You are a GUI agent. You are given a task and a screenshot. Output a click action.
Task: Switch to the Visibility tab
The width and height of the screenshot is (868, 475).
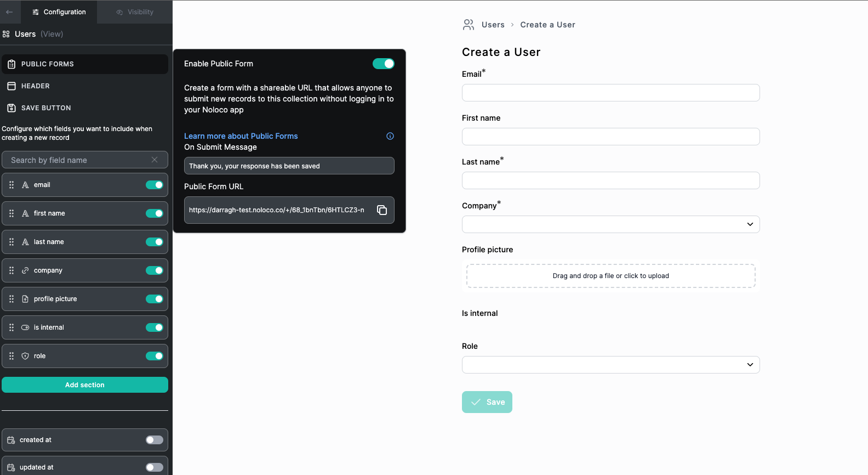(x=135, y=12)
